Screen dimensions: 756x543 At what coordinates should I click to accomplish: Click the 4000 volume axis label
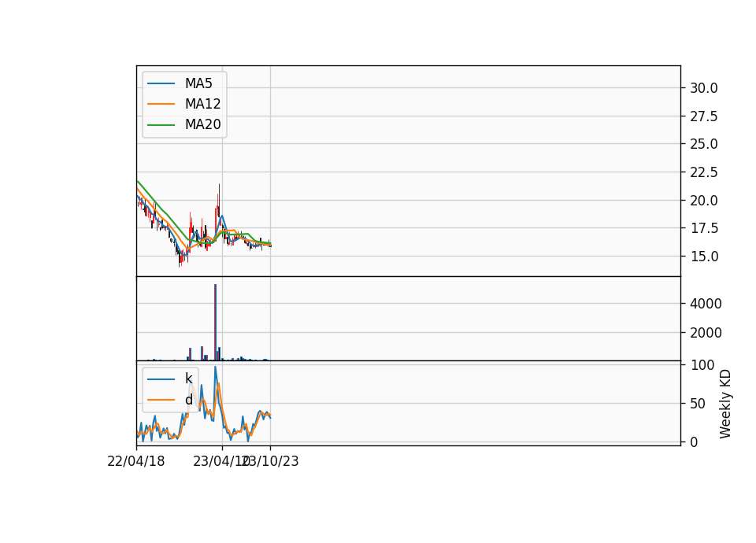[x=706, y=304]
